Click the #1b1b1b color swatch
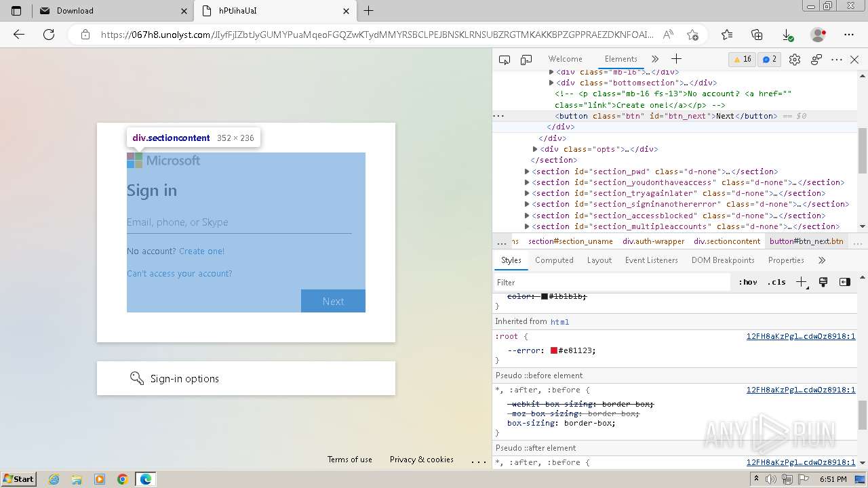The height and width of the screenshot is (488, 868). click(x=544, y=296)
